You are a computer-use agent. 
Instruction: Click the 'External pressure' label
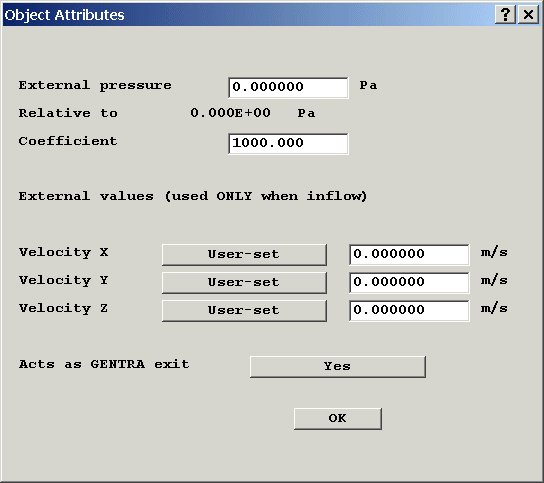95,85
